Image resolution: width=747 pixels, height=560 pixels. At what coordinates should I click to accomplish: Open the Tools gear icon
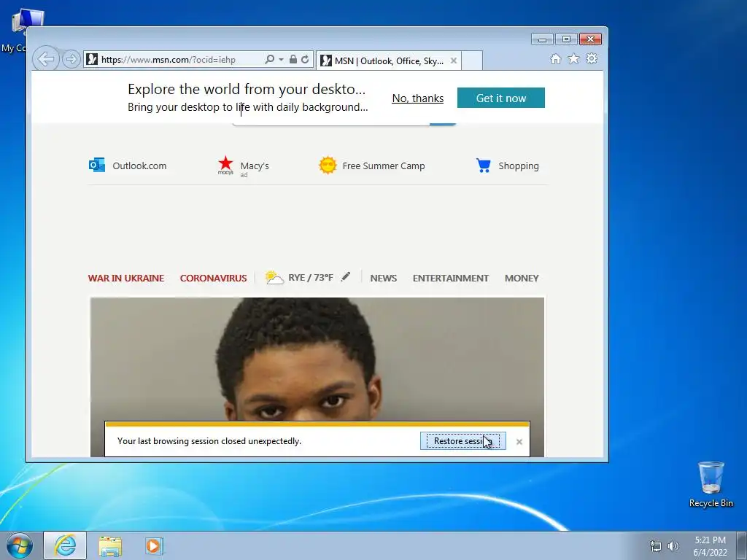592,58
